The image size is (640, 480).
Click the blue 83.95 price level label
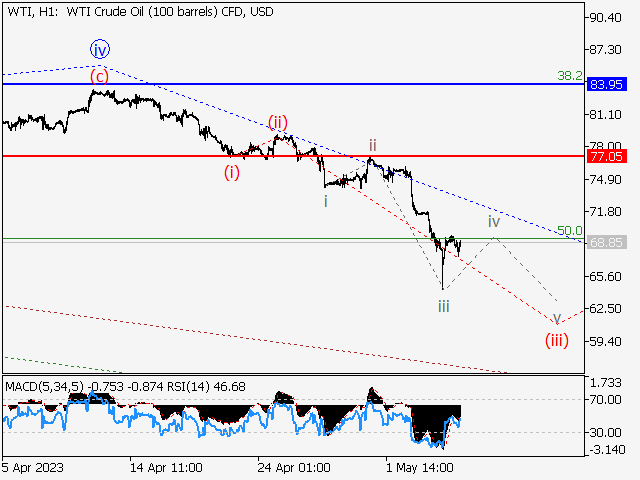point(607,84)
